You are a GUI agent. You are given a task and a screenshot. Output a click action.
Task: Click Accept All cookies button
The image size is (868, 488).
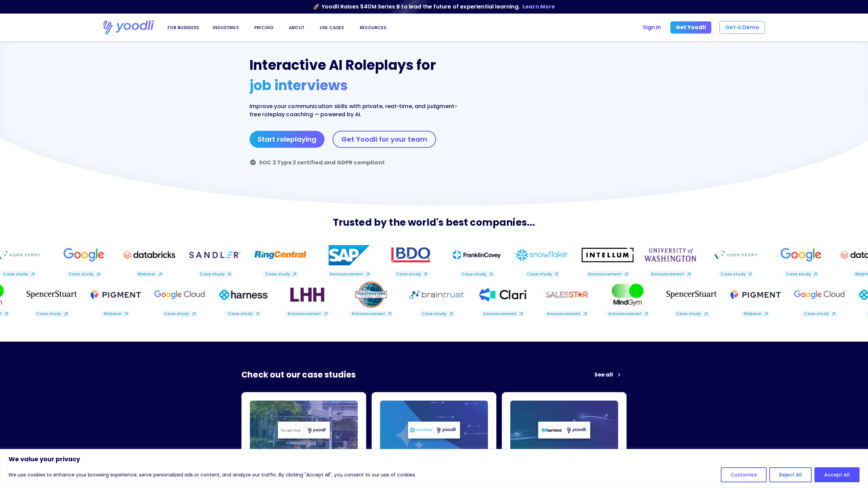[x=836, y=474]
